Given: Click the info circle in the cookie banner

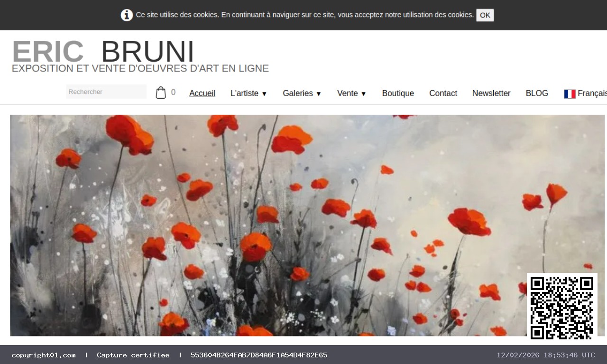Looking at the screenshot, I should pyautogui.click(x=127, y=15).
